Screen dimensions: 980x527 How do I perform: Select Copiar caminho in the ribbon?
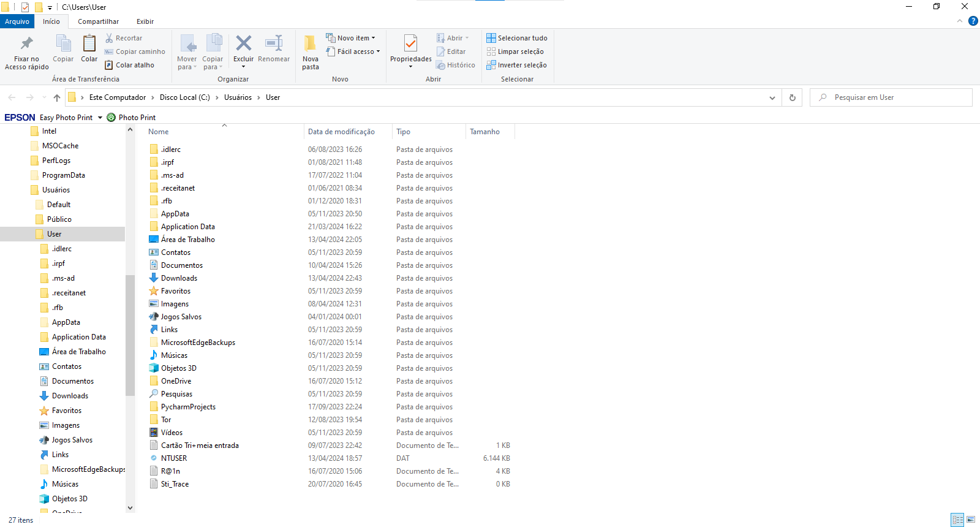135,51
